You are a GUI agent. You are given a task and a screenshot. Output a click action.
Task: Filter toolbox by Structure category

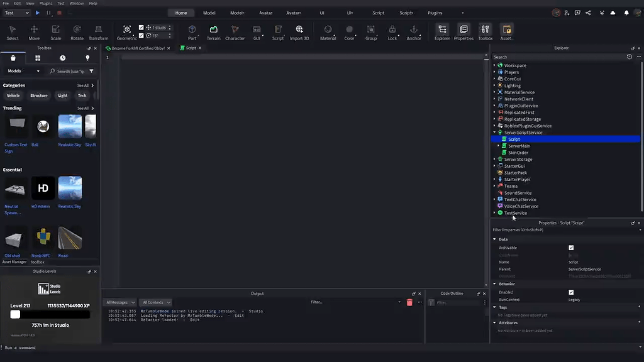tap(39, 96)
